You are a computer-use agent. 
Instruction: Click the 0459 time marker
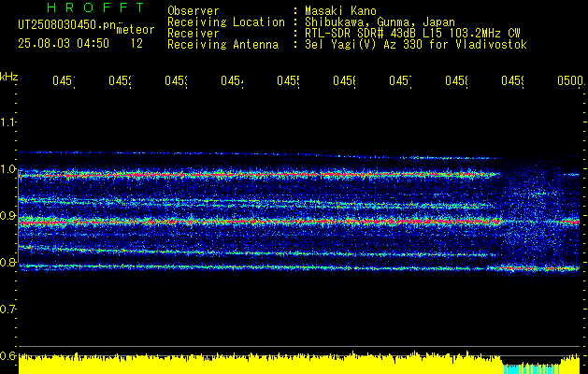(513, 80)
